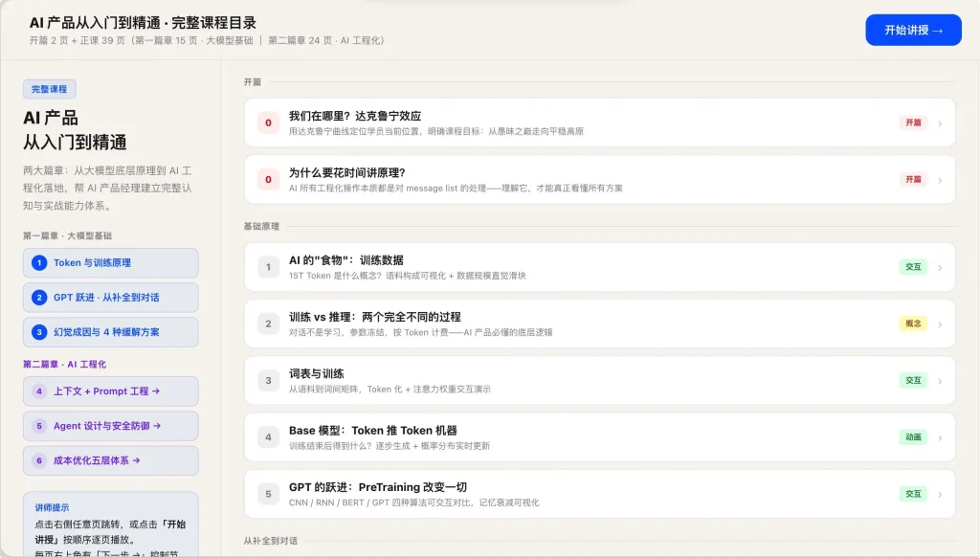Click the 动画 tag on Base 模型 row
This screenshot has height=558, width=980.
click(x=913, y=437)
